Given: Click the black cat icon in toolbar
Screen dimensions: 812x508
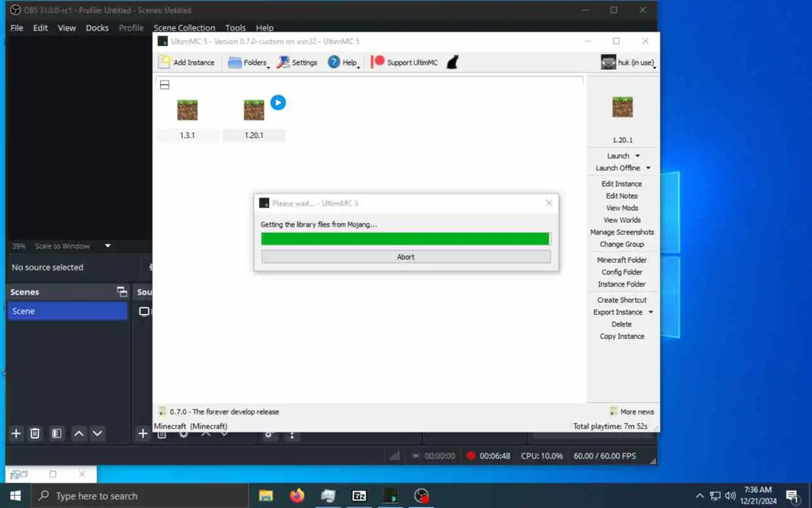Looking at the screenshot, I should (452, 62).
